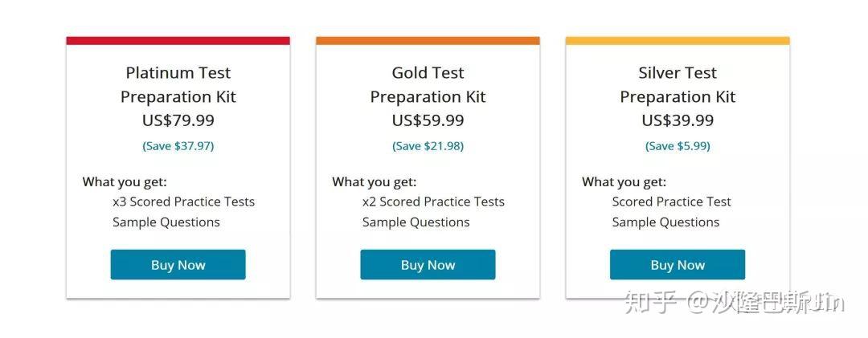This screenshot has width=868, height=338.
Task: Click the Save $5.99 discount text
Action: [x=678, y=146]
